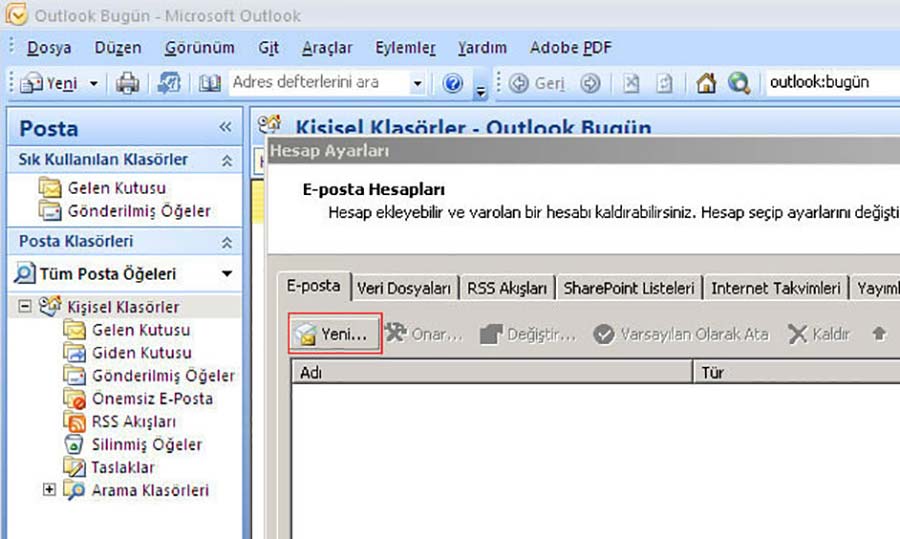Click the blue Help question mark icon
The width and height of the screenshot is (900, 539).
452,84
